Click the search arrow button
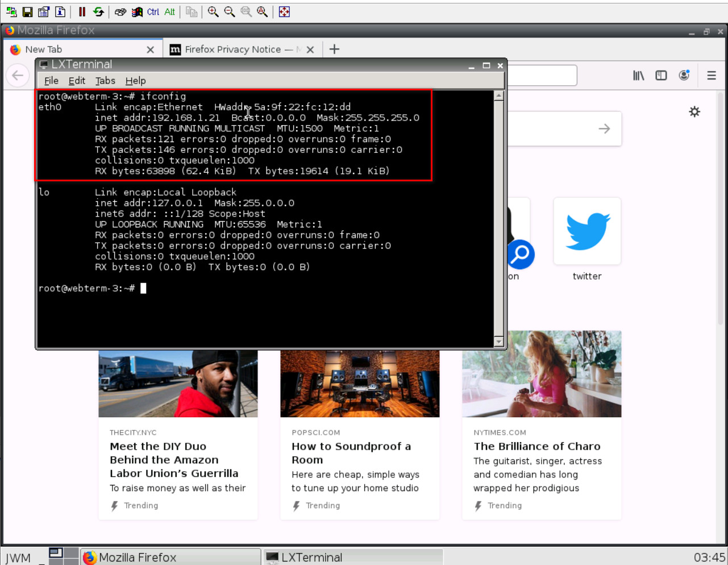 point(604,128)
